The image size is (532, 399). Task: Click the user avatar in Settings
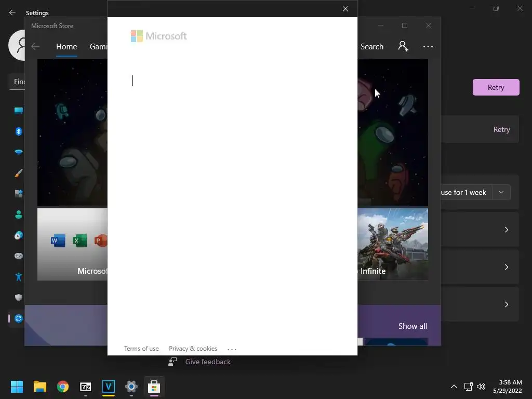click(x=17, y=45)
